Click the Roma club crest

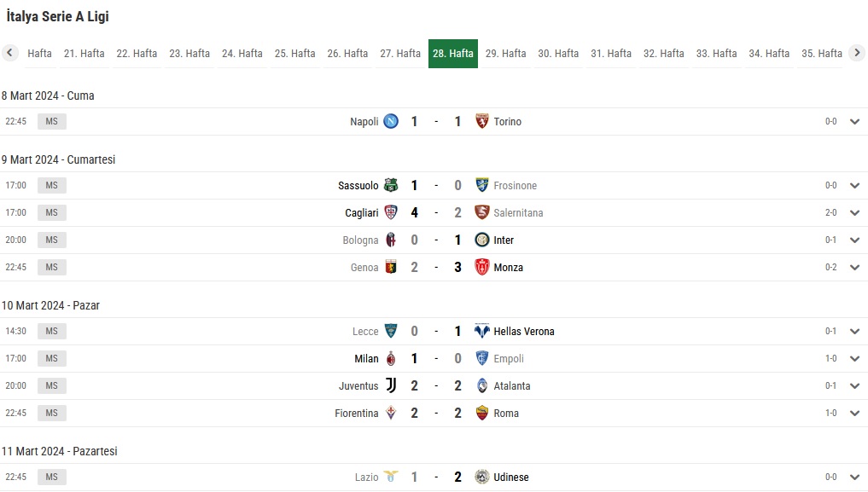pos(482,414)
